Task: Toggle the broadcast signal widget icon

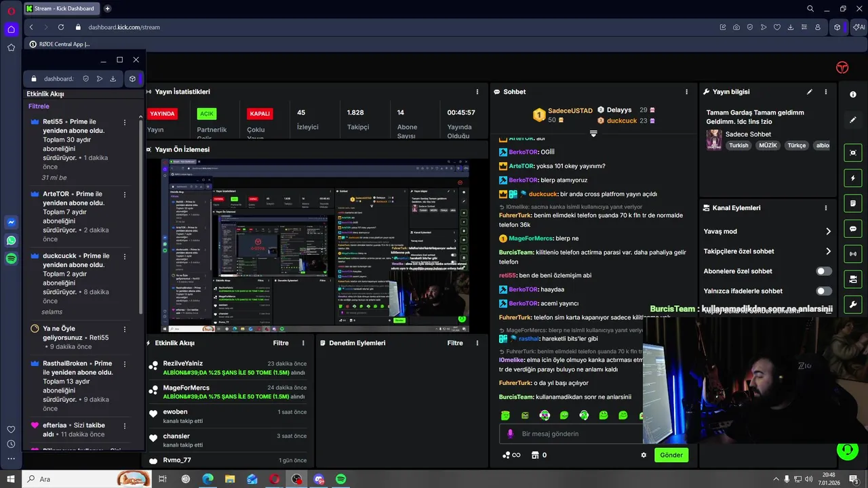Action: [853, 254]
